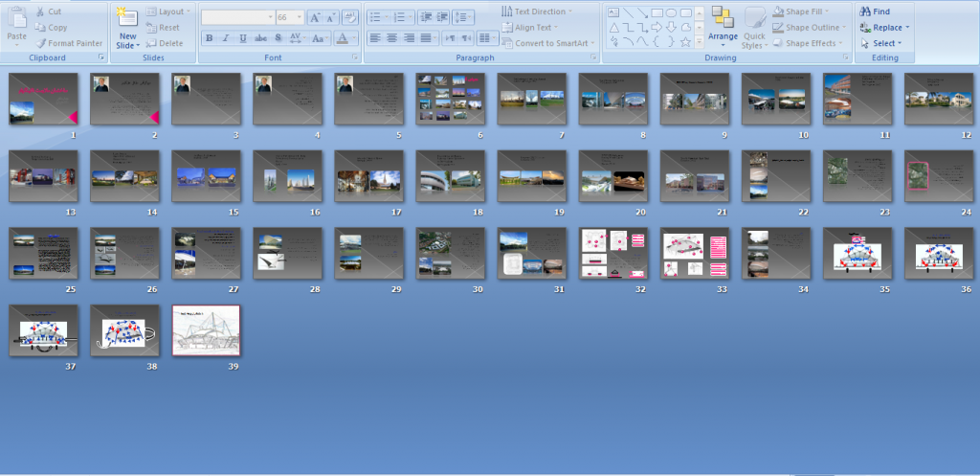The width and height of the screenshot is (980, 476).
Task: Toggle Italic formatting
Action: (x=226, y=38)
